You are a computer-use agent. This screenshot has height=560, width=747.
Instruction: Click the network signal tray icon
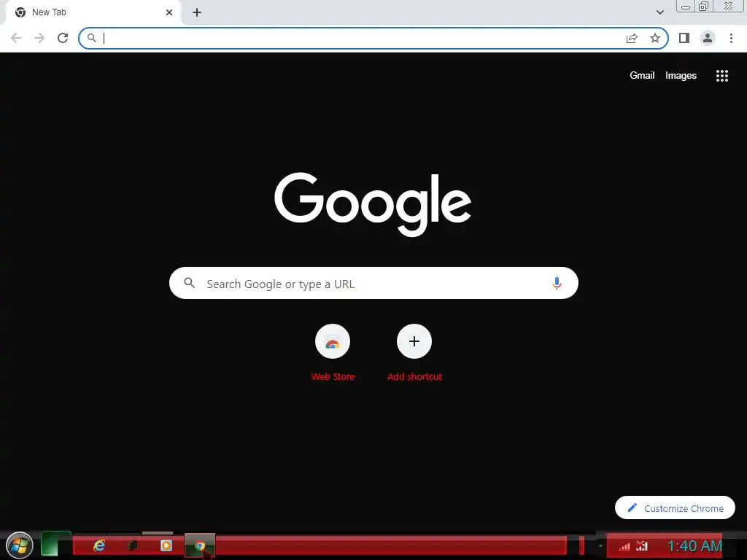[x=624, y=546]
